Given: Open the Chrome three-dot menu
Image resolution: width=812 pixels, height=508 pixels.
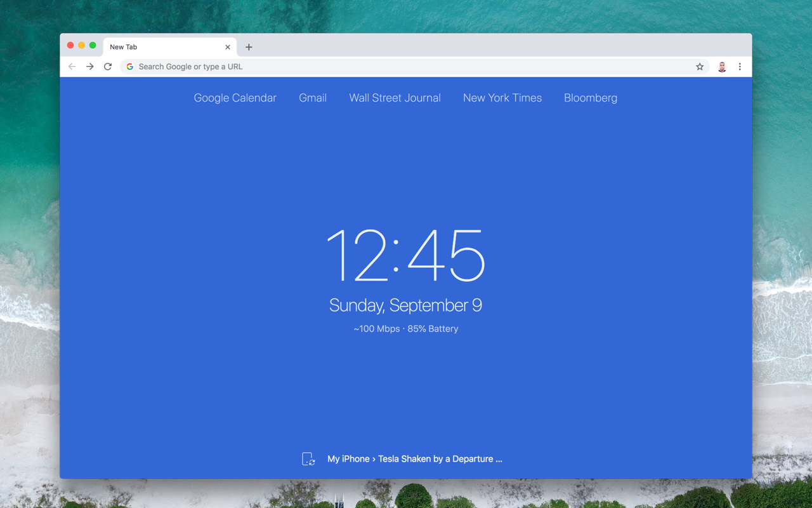Looking at the screenshot, I should [x=740, y=67].
